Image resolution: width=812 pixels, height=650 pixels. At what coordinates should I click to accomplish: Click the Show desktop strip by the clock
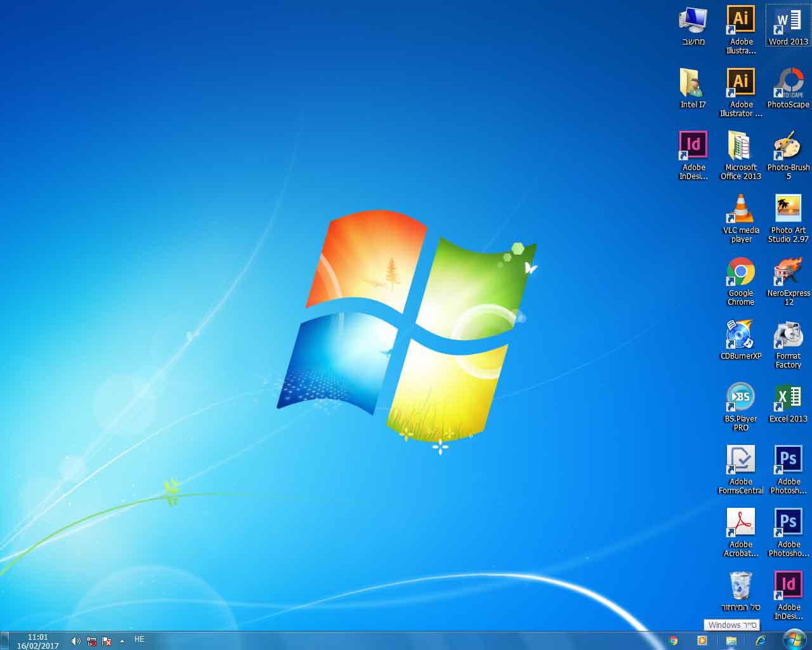[x=4, y=641]
